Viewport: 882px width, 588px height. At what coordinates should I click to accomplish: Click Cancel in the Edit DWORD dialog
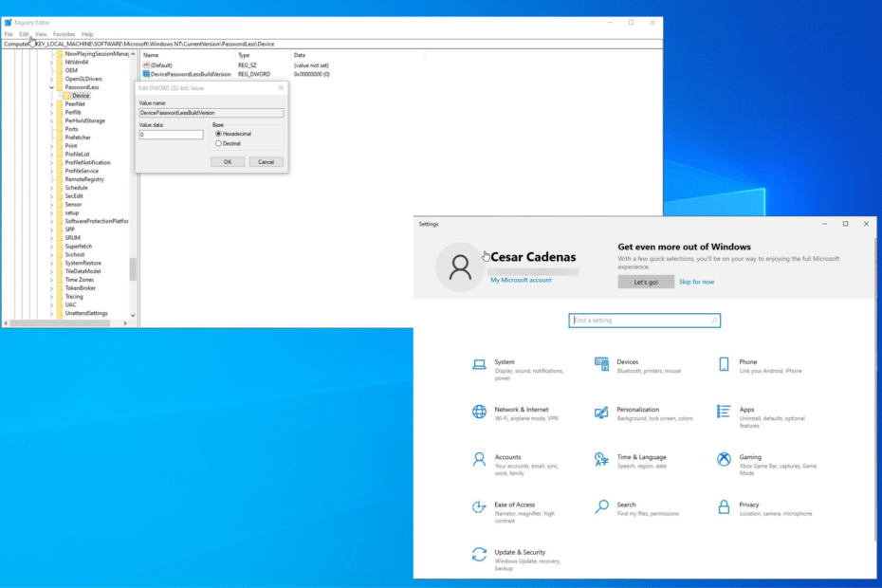266,162
